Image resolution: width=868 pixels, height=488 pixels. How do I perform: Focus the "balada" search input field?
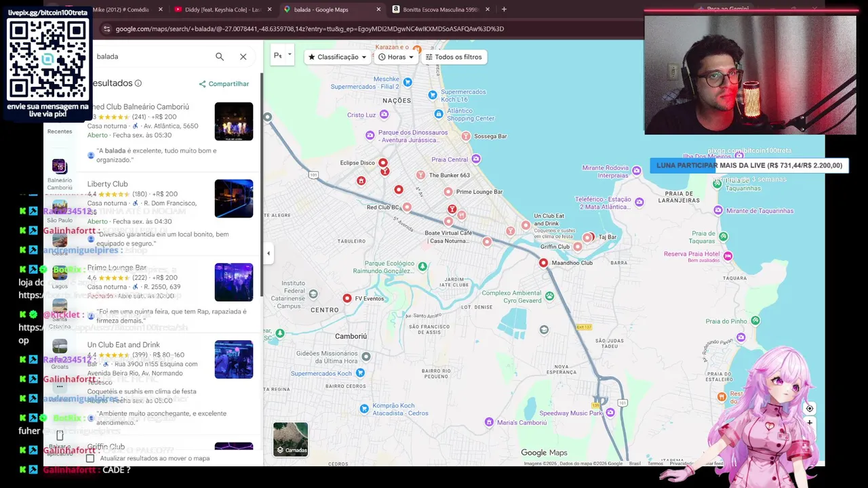[153, 57]
